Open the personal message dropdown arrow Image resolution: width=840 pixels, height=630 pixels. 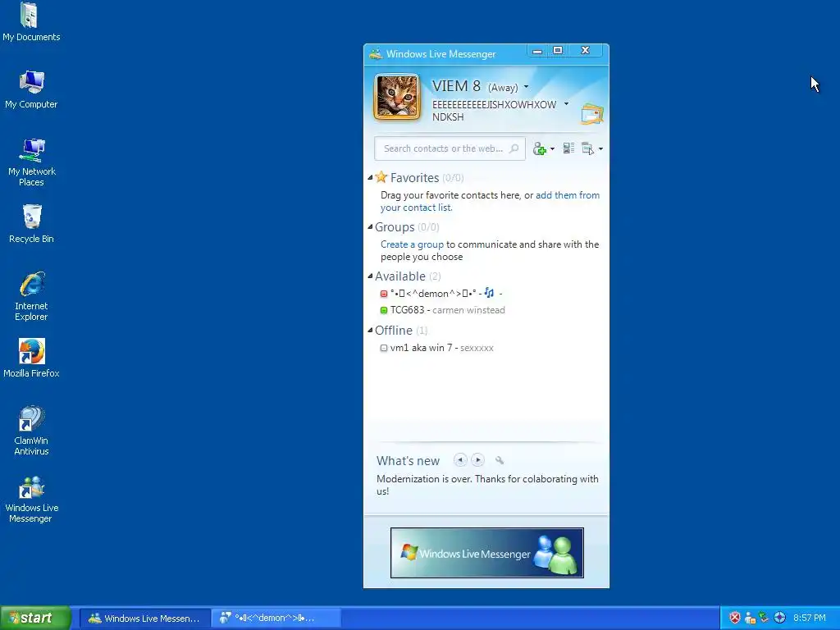566,104
